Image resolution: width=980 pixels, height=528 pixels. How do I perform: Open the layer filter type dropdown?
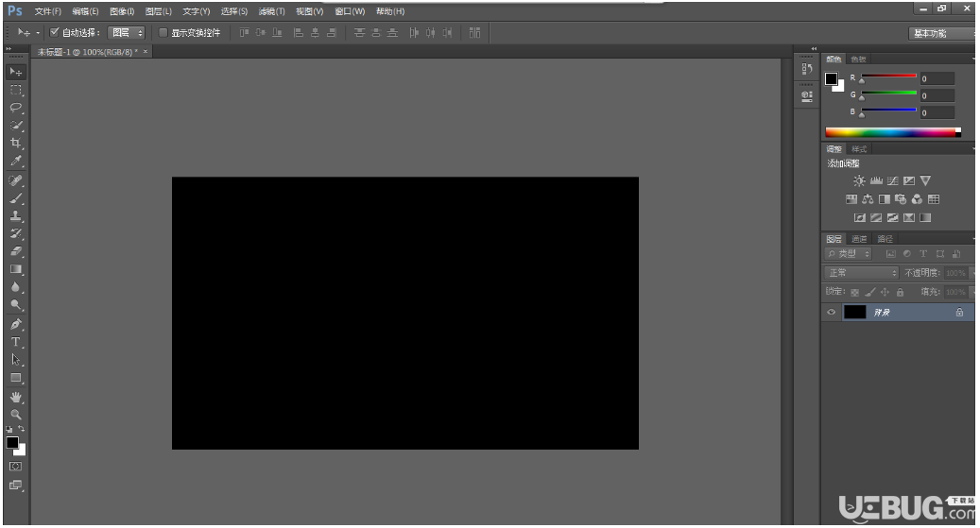pos(848,254)
